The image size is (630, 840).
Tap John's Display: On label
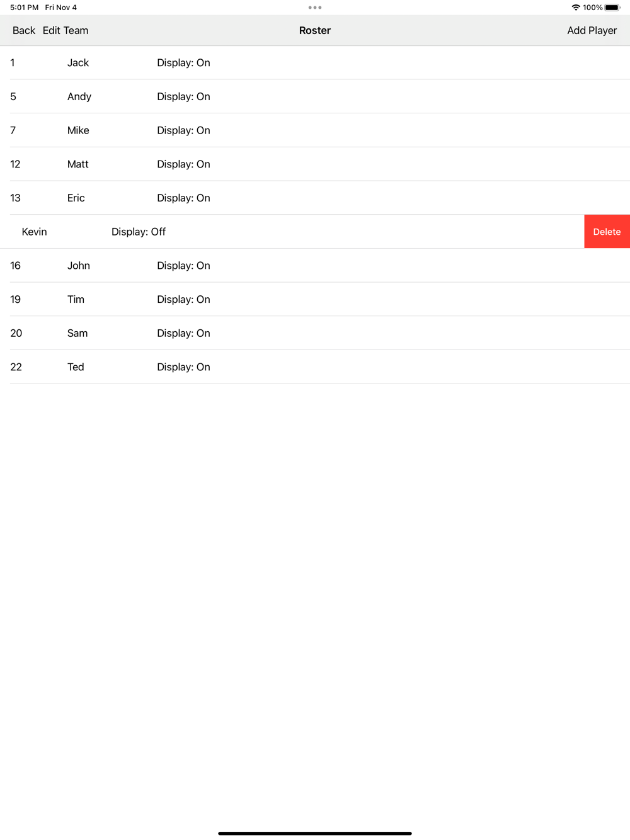coord(183,266)
